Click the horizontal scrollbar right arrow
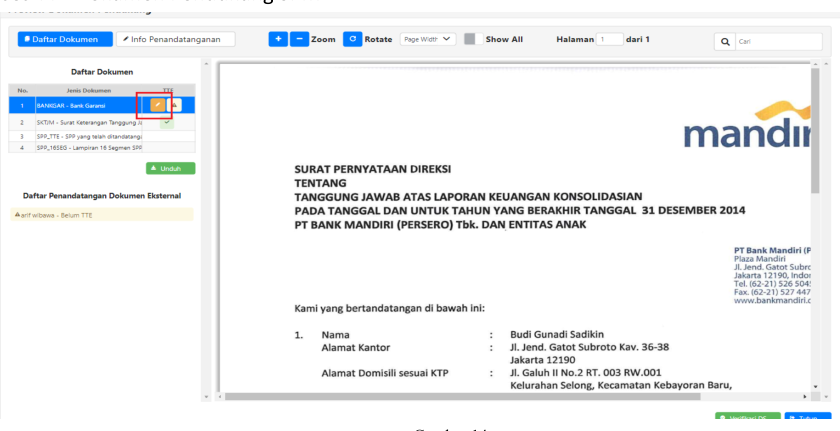The height and width of the screenshot is (431, 840). (x=805, y=396)
